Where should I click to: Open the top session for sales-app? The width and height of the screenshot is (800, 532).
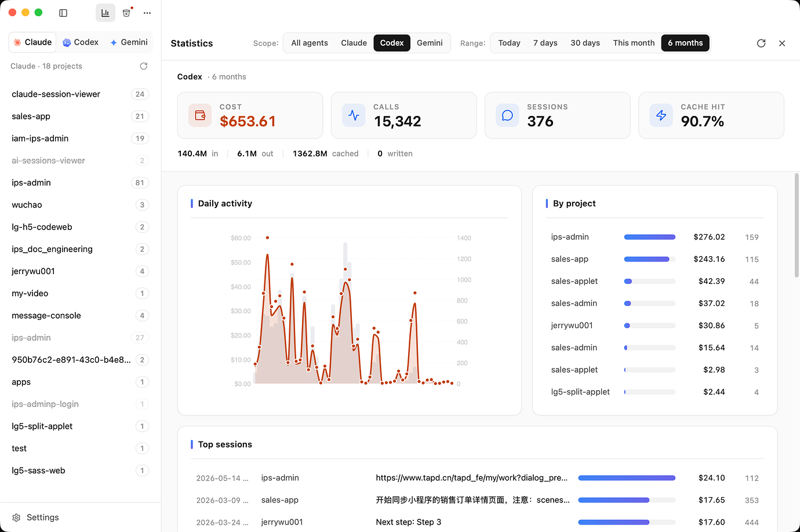click(477, 500)
